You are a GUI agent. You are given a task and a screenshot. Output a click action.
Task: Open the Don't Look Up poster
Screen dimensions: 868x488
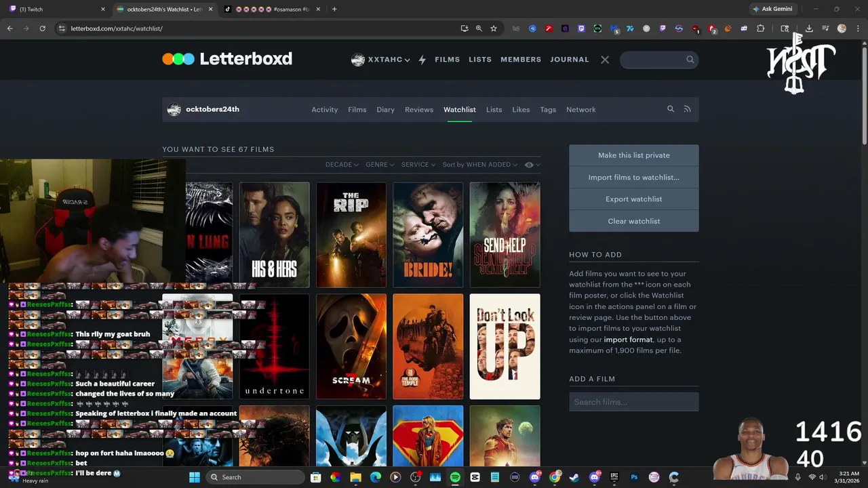click(505, 346)
